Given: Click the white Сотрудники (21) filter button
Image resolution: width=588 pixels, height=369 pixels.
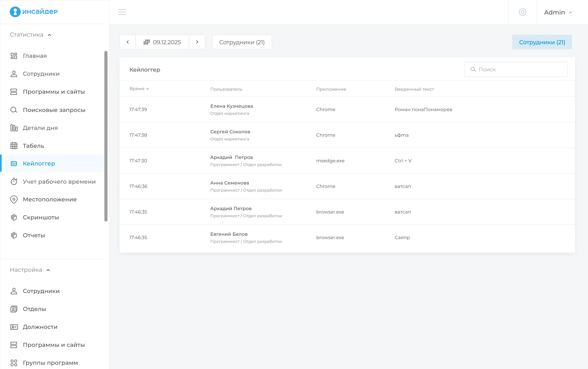Looking at the screenshot, I should point(242,42).
